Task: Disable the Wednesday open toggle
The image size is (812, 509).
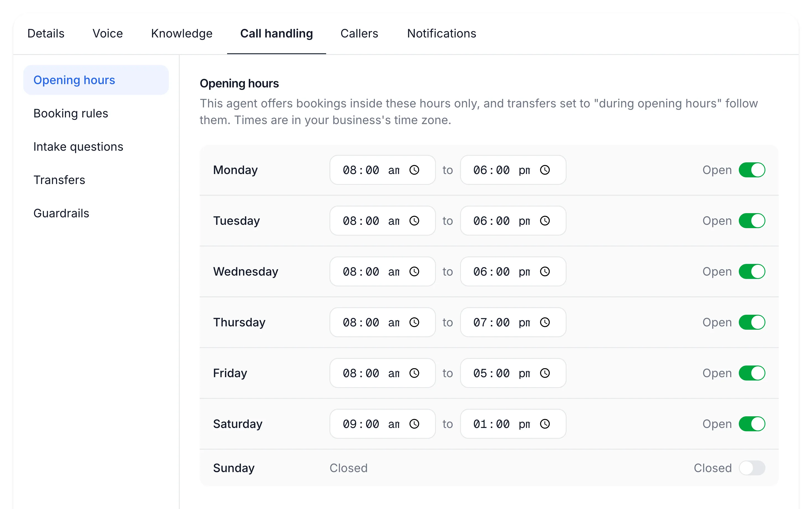Action: 752,272
